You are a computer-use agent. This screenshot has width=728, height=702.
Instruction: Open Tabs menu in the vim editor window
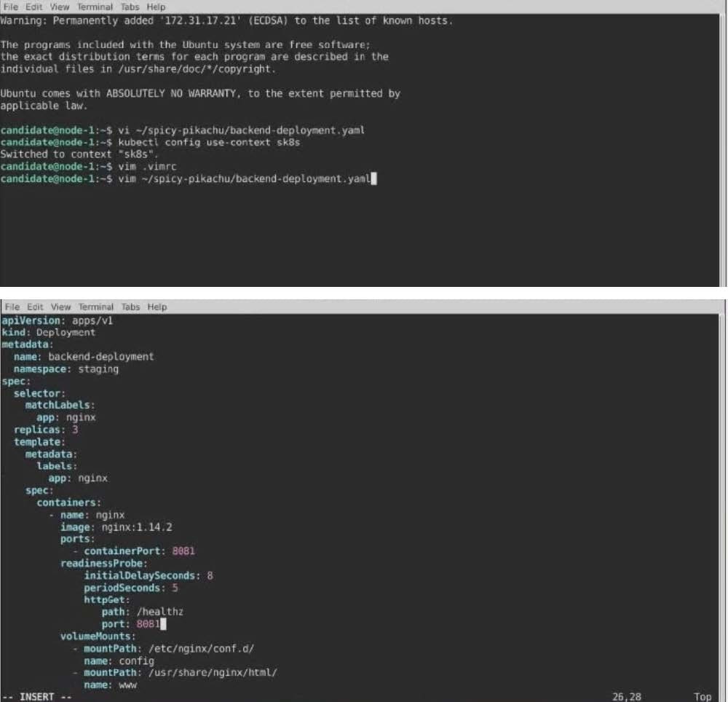tap(130, 307)
